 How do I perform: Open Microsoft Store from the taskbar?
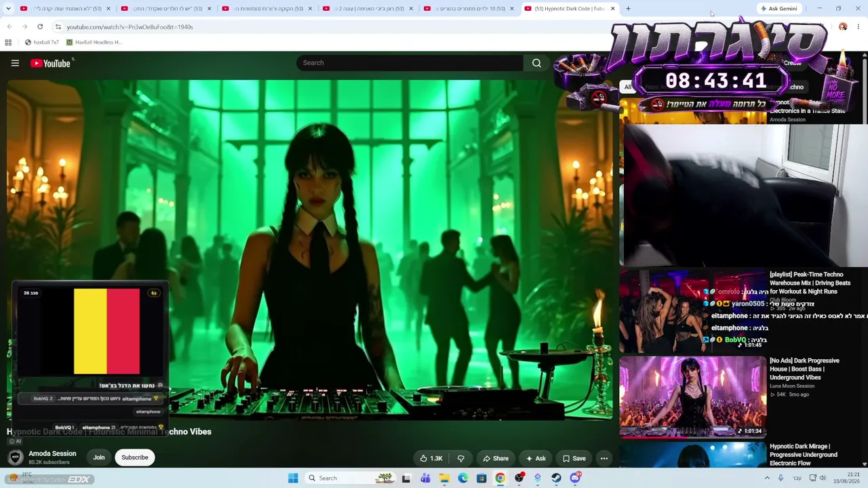pyautogui.click(x=481, y=479)
